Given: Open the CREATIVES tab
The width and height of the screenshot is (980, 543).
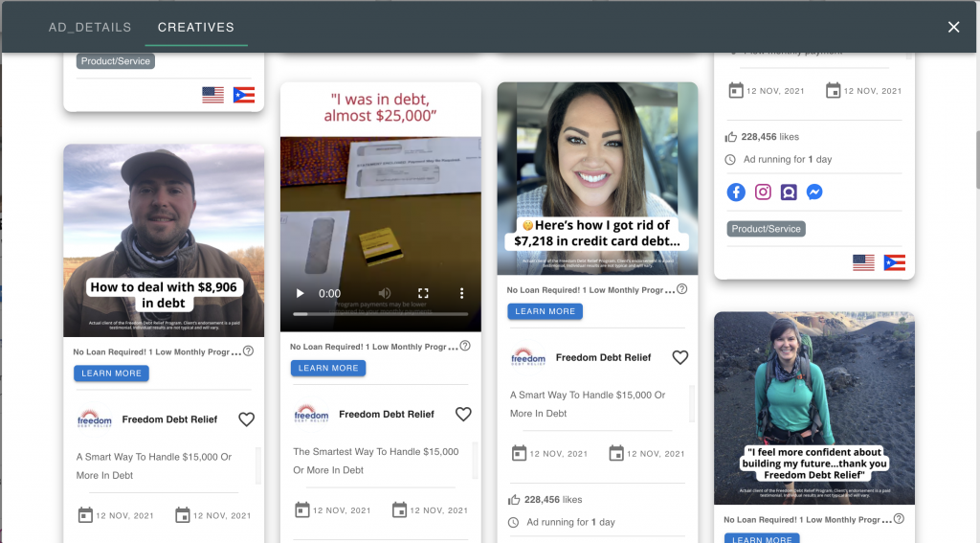Looking at the screenshot, I should [x=195, y=28].
